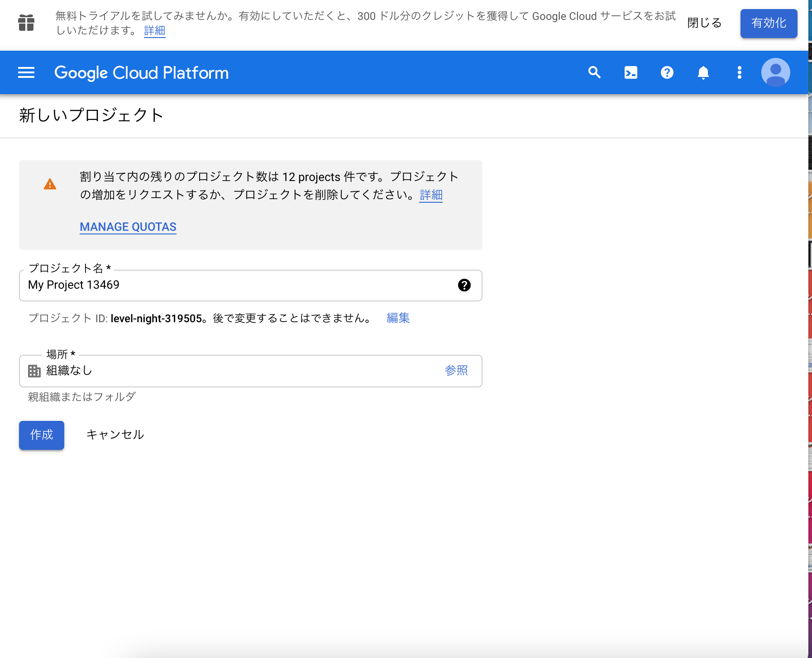Open the MANAGE QUOTAS link
The height and width of the screenshot is (658, 812).
(128, 227)
